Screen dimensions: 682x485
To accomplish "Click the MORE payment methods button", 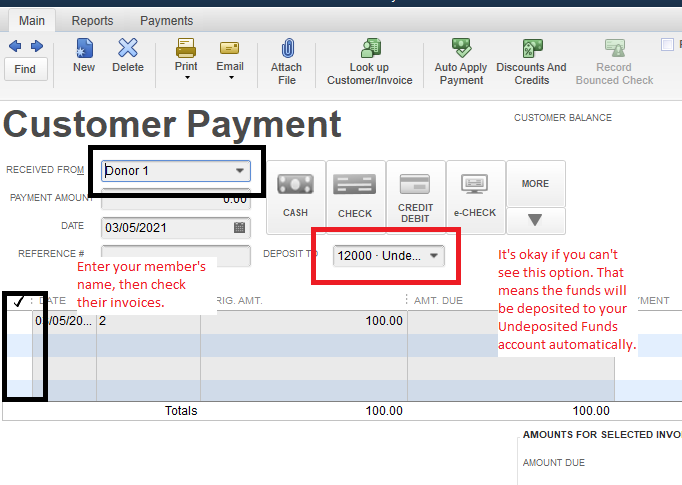I will click(x=536, y=184).
